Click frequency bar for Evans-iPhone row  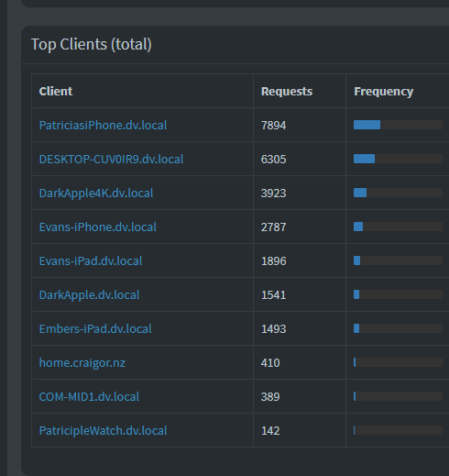[398, 227]
